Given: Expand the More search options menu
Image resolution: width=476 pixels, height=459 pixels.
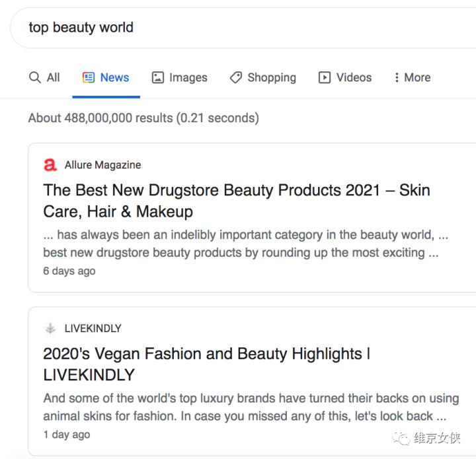Looking at the screenshot, I should pos(413,78).
